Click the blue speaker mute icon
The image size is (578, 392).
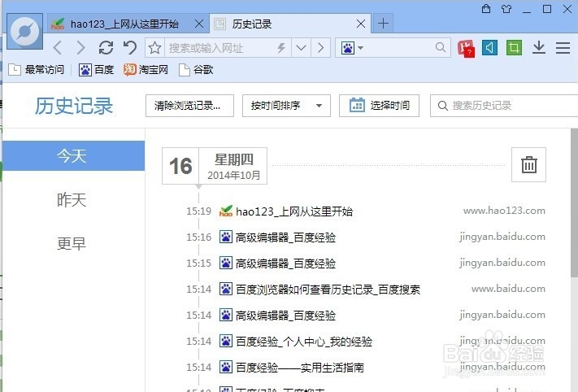click(489, 47)
